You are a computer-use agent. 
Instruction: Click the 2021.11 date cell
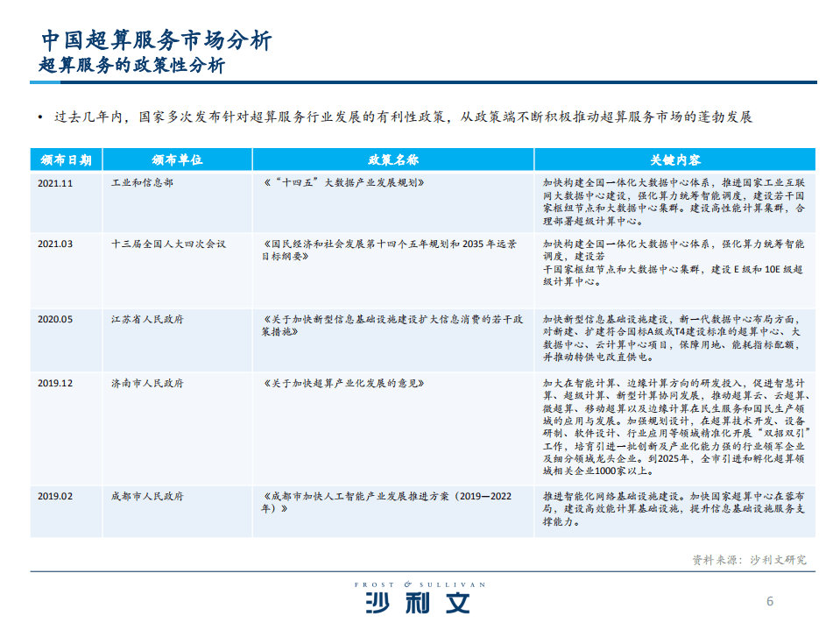point(54,183)
